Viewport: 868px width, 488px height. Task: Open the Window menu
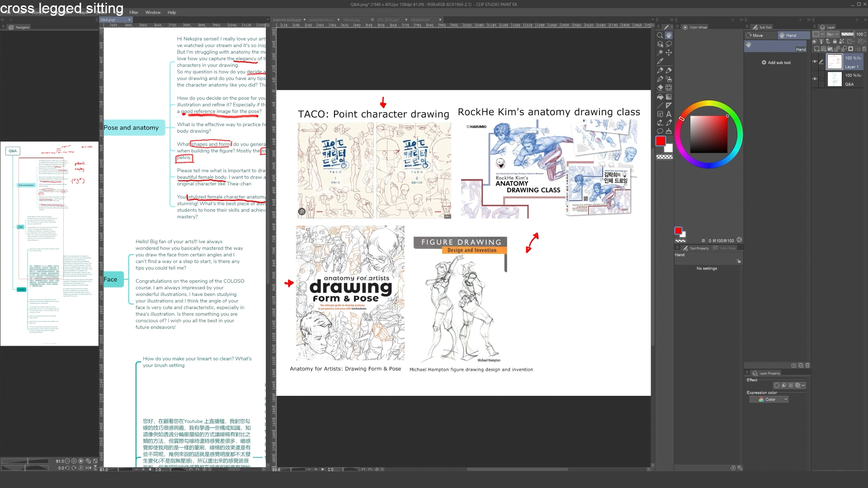point(153,13)
